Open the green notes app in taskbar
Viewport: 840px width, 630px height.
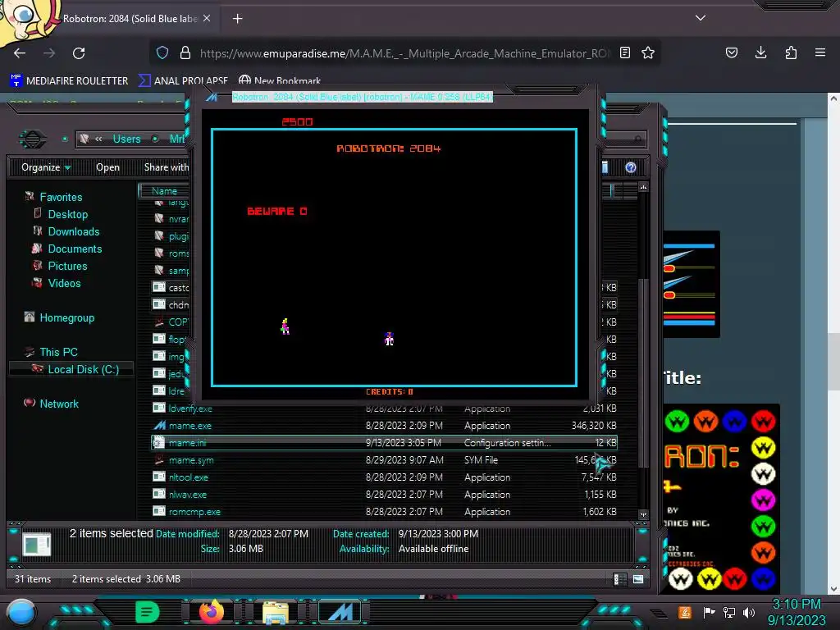click(x=148, y=612)
